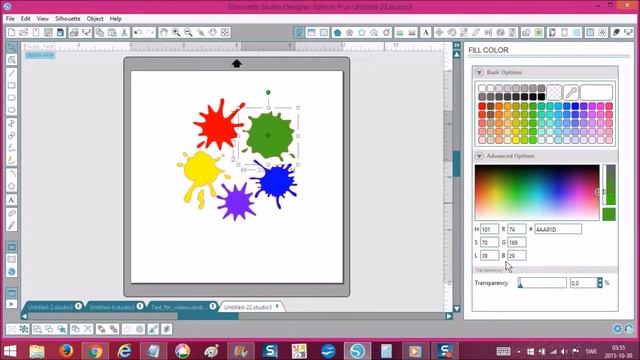The height and width of the screenshot is (360, 640).
Task: Click the vertical lightness bar
Action: coord(609,184)
